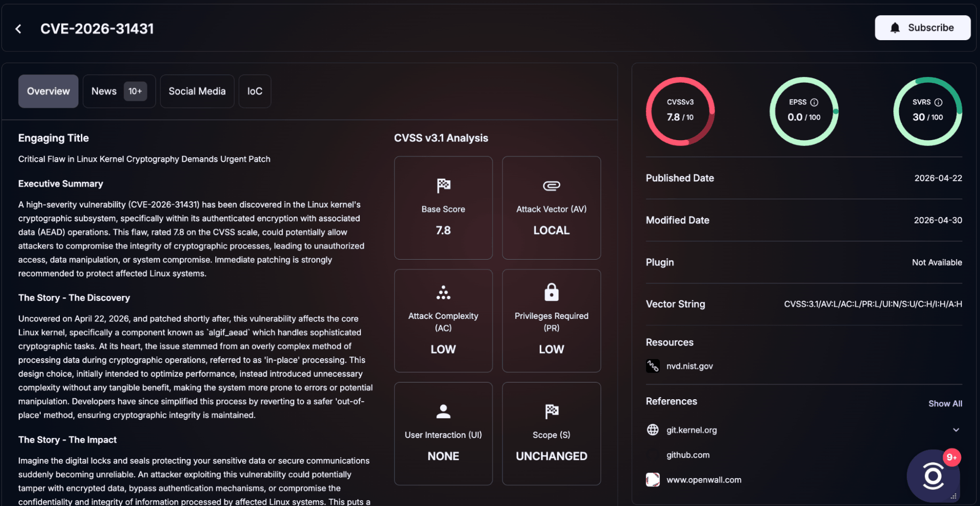Click the 'CVSS v3.1 Analysis' heading
The height and width of the screenshot is (506, 980).
[441, 138]
